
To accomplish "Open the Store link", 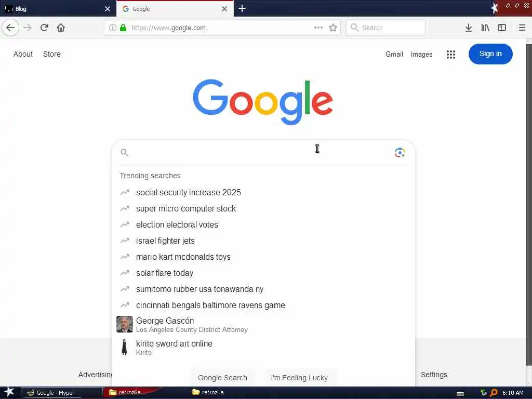I will tap(52, 54).
